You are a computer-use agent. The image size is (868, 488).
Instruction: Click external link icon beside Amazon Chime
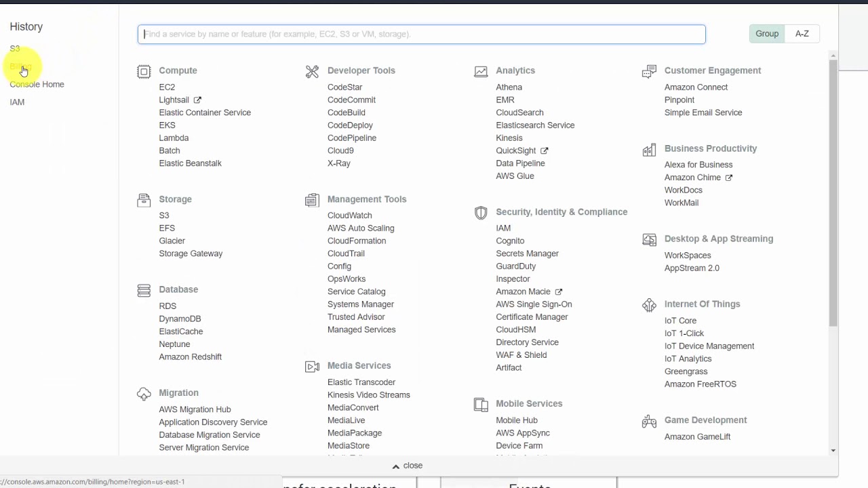click(x=729, y=178)
